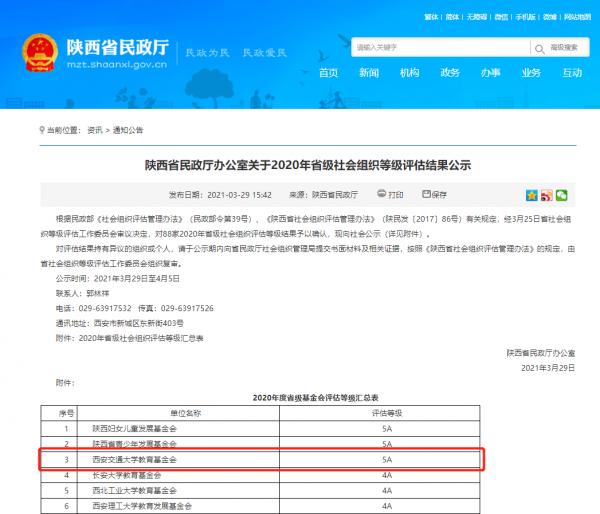Image resolution: width=600 pixels, height=514 pixels.
Task: Click the 通知公告 breadcrumb link
Action: point(128,129)
